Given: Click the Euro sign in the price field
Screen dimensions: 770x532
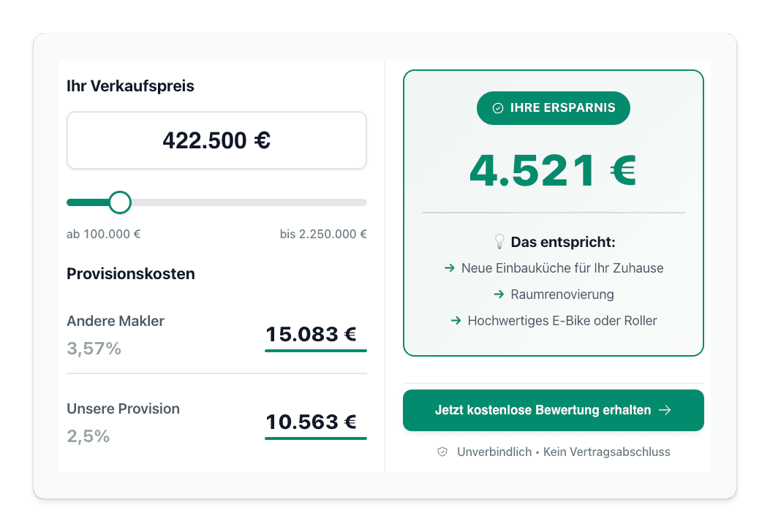Looking at the screenshot, I should (x=262, y=140).
